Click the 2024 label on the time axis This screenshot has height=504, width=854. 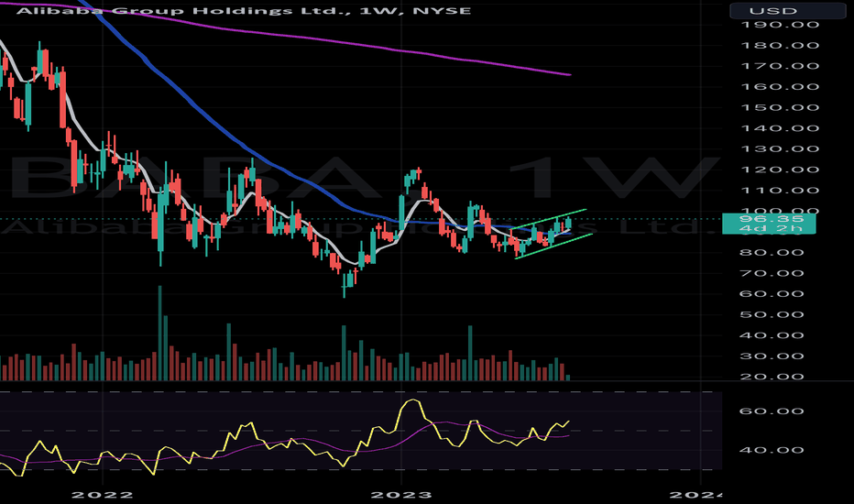click(x=696, y=495)
